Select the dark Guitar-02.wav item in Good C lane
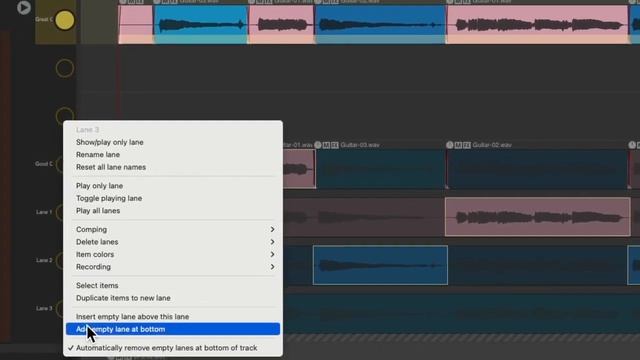This screenshot has height=360, width=640. tap(537, 169)
